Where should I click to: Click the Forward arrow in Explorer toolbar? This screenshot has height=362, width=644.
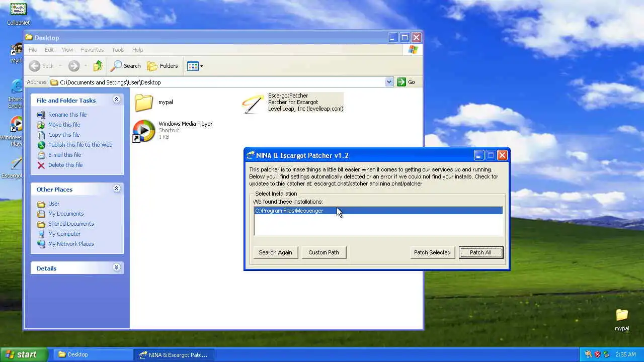point(74,66)
